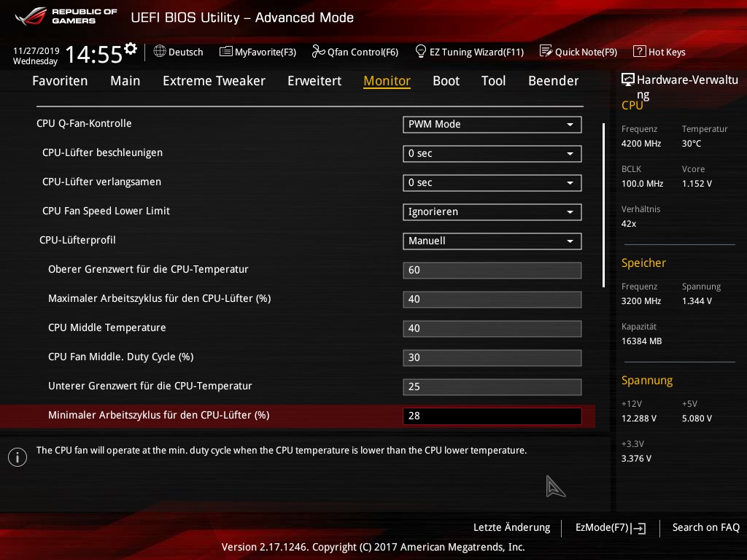This screenshot has height=560, width=747.
Task: Select Minimaler Arbeitszyklus für den CPU-Lüfter row
Action: (x=298, y=416)
